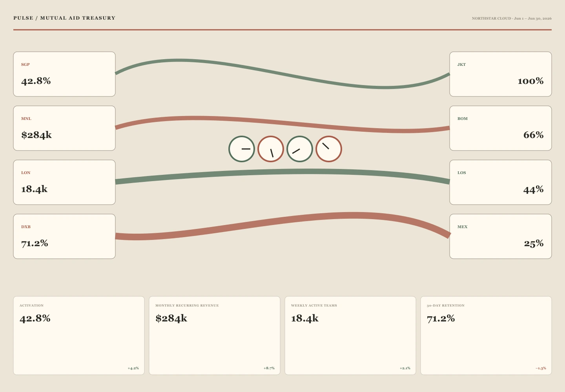Click the +2.1% change value
The height and width of the screenshot is (392, 565).
click(x=405, y=368)
